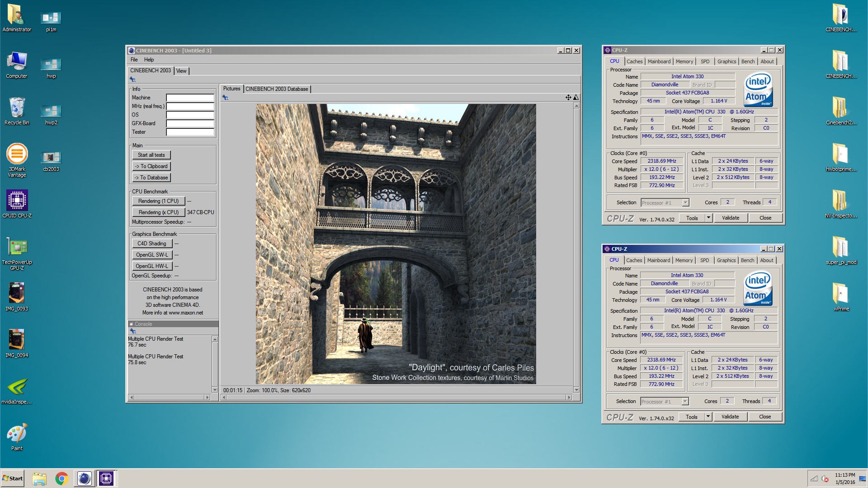Switch to CINEBENCH 2003 Database tab

[277, 89]
